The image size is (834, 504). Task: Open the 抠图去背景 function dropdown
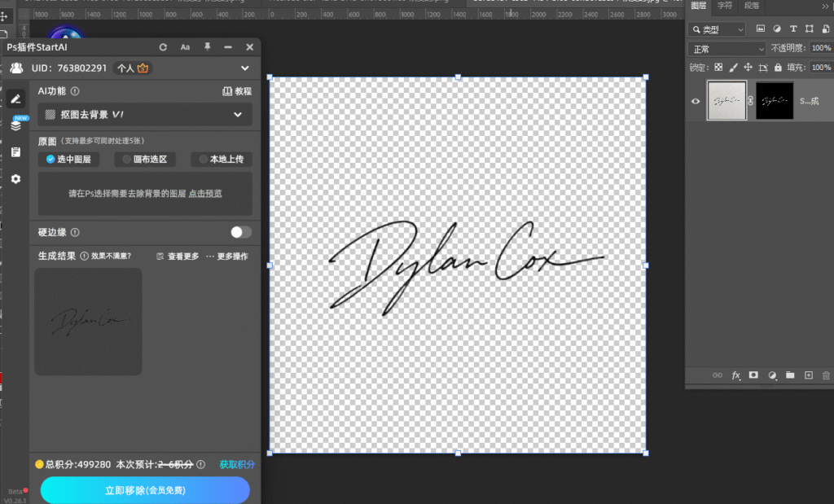coord(145,114)
